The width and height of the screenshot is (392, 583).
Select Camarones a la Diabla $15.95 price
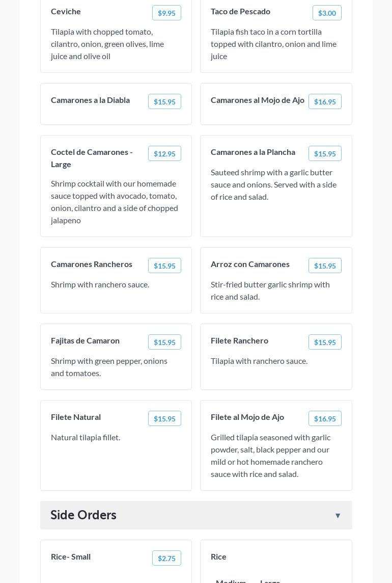(164, 101)
